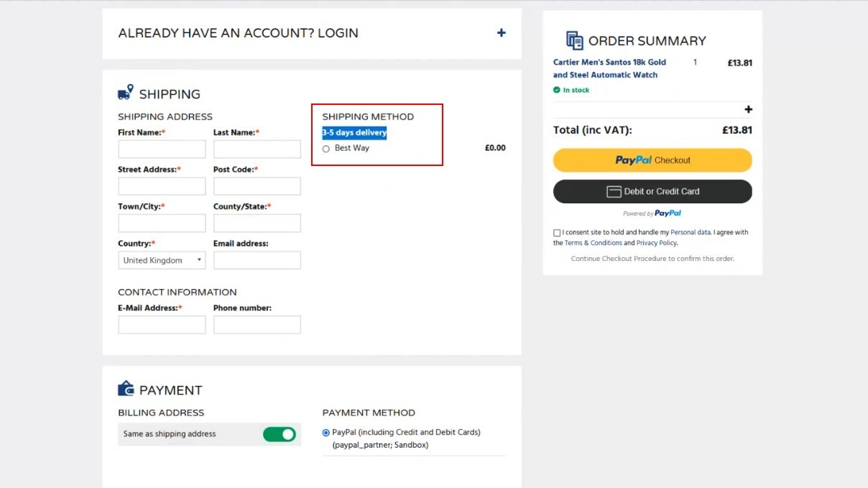Screen dimensions: 868x488
Task: Focus the County/State input field
Action: pyautogui.click(x=257, y=223)
